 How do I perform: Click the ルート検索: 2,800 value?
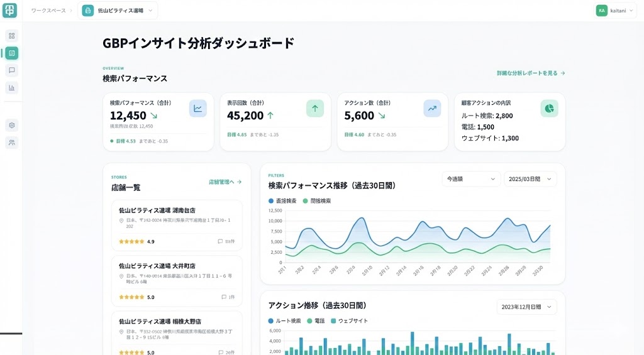tap(487, 116)
